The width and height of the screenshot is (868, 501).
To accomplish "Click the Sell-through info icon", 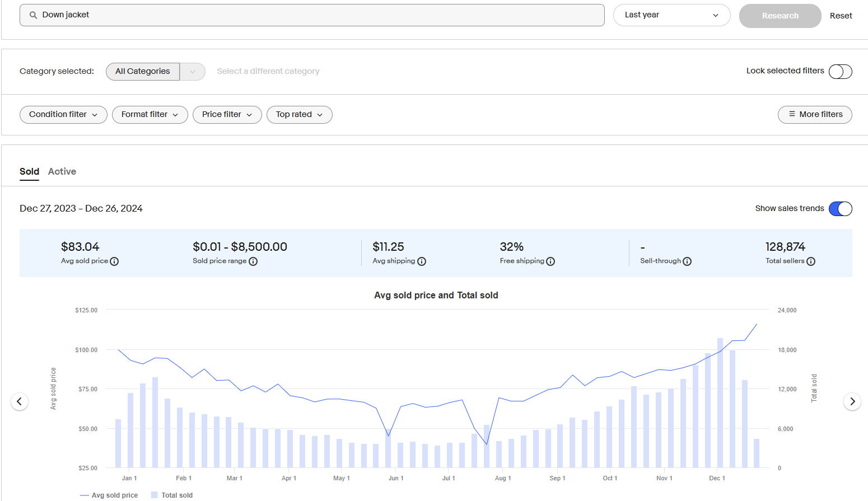I will click(x=687, y=261).
